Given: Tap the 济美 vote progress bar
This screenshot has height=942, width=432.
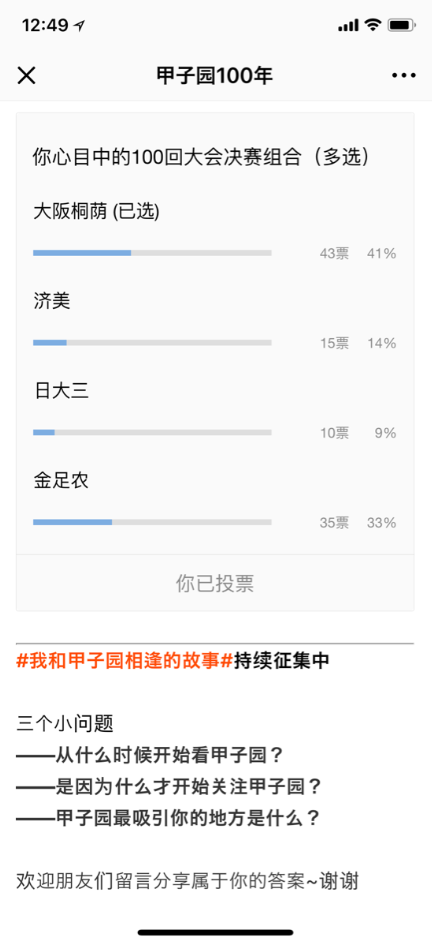Looking at the screenshot, I should point(152,342).
